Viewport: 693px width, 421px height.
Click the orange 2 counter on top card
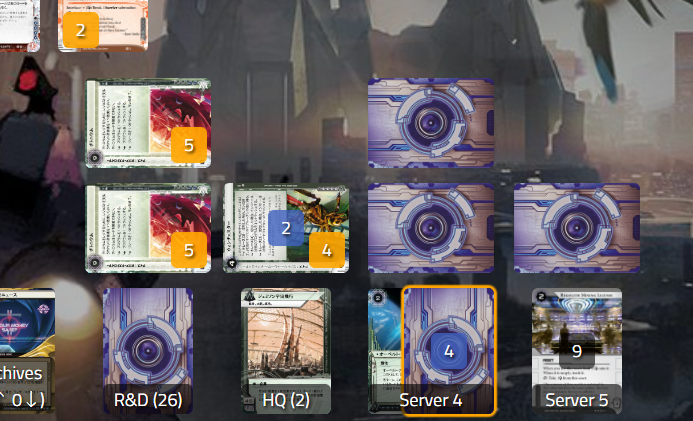pos(80,30)
